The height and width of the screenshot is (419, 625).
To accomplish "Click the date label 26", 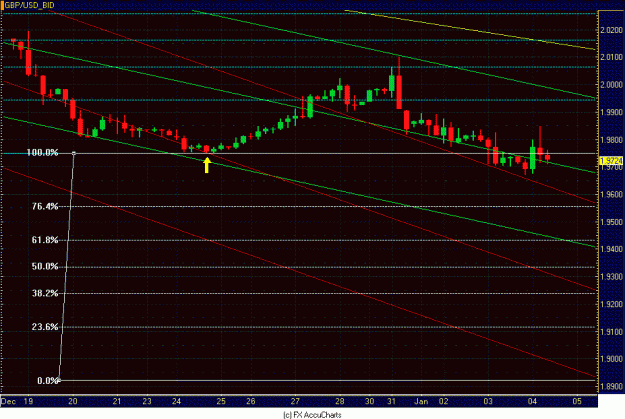I will tap(251, 401).
